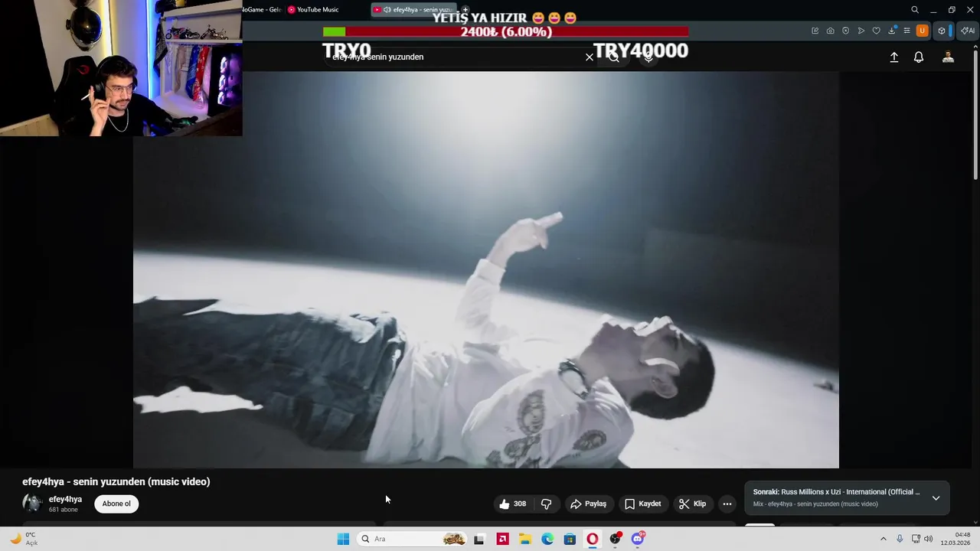Switch to NoGame browser tab

(x=263, y=10)
